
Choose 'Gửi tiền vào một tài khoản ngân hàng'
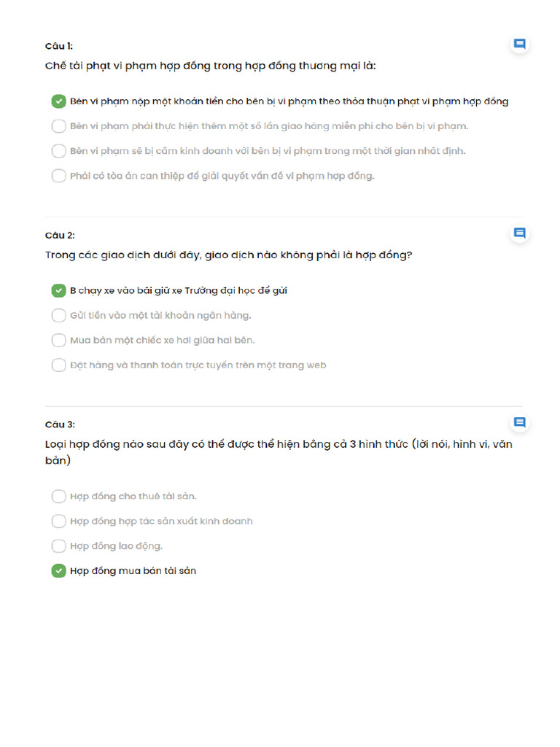tap(59, 315)
